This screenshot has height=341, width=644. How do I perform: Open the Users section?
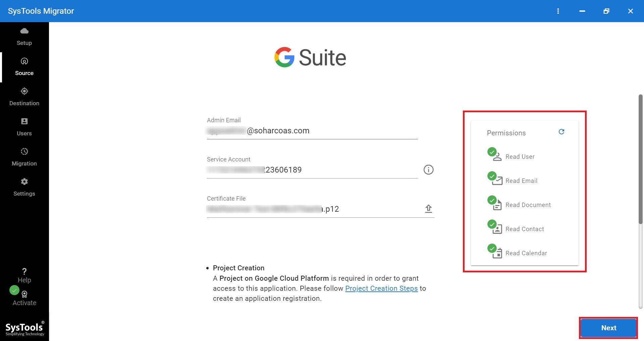tap(24, 127)
